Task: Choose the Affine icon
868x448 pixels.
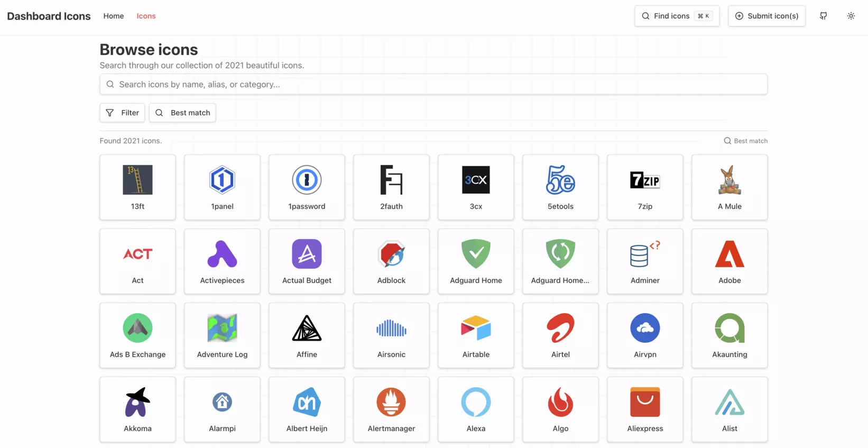Action: click(307, 335)
